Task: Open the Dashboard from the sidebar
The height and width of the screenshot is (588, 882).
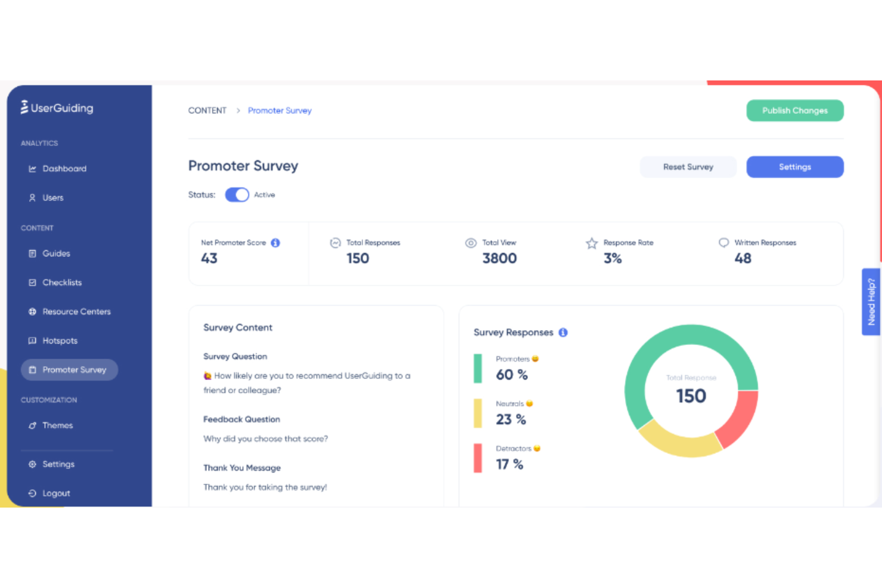Action: 64,169
